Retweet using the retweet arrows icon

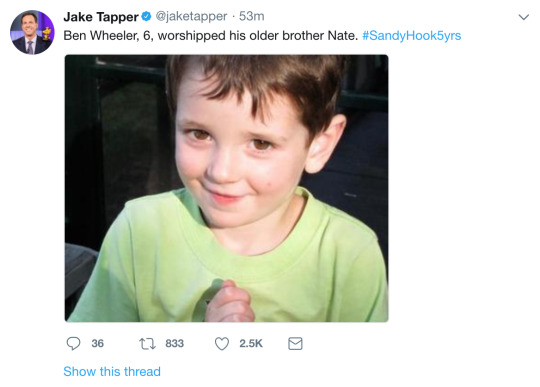147,344
